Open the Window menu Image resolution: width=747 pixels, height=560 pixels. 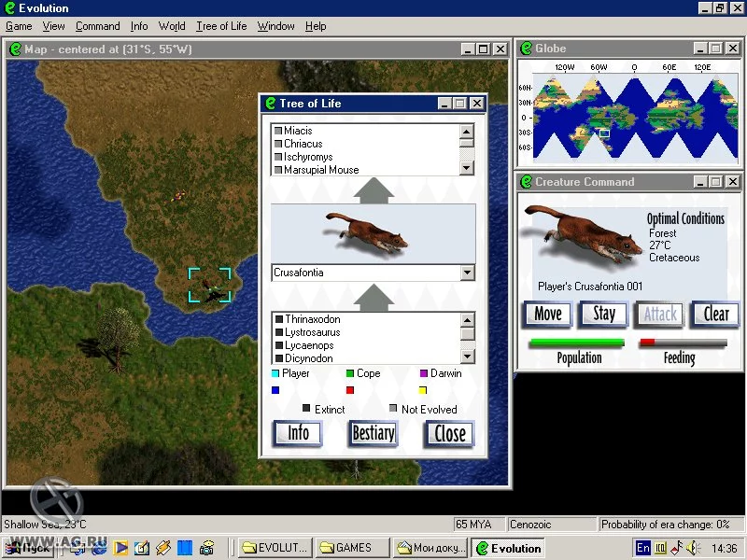(275, 26)
